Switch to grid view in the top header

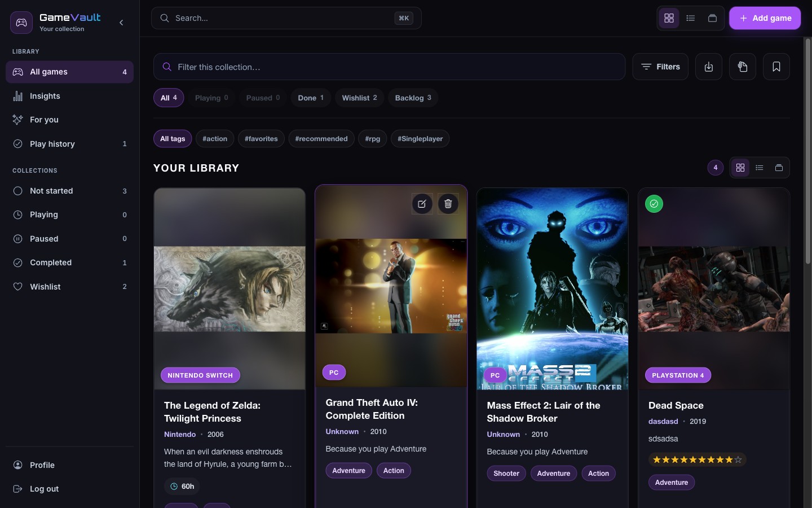pyautogui.click(x=669, y=18)
